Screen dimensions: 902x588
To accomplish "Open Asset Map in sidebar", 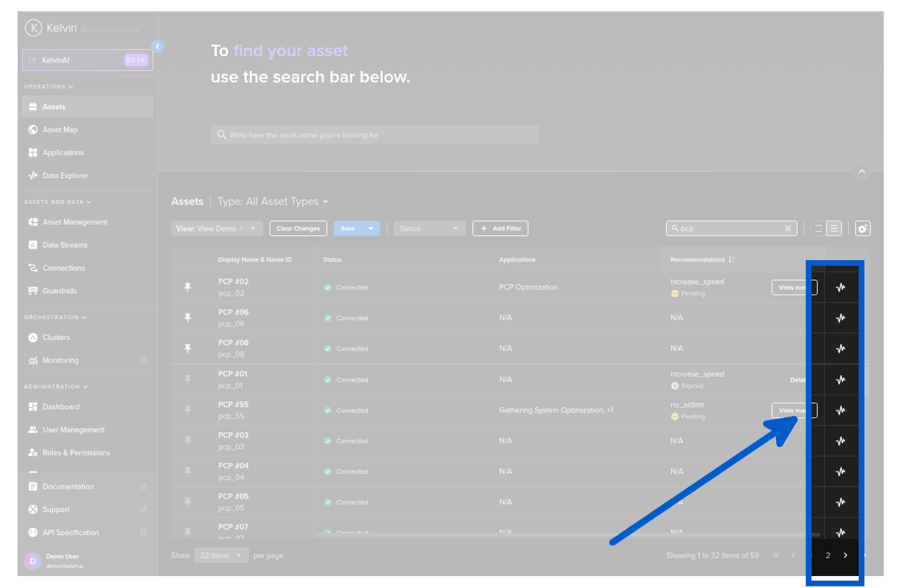I will click(x=60, y=130).
